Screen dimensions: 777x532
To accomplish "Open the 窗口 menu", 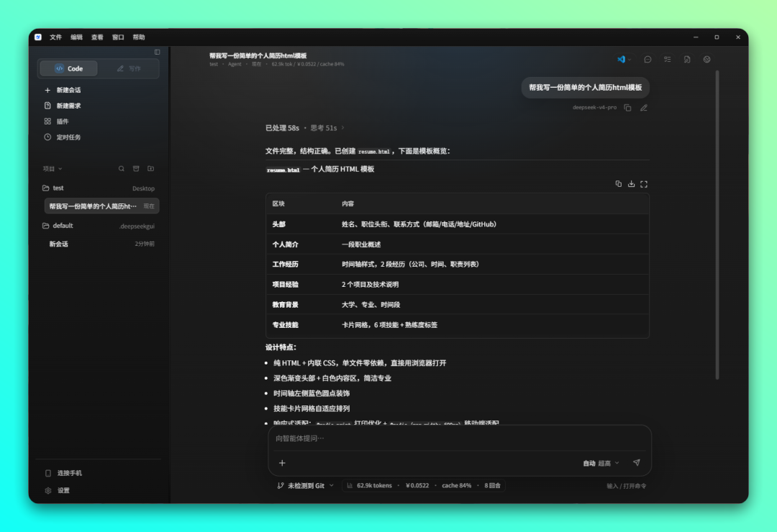I will [x=118, y=37].
